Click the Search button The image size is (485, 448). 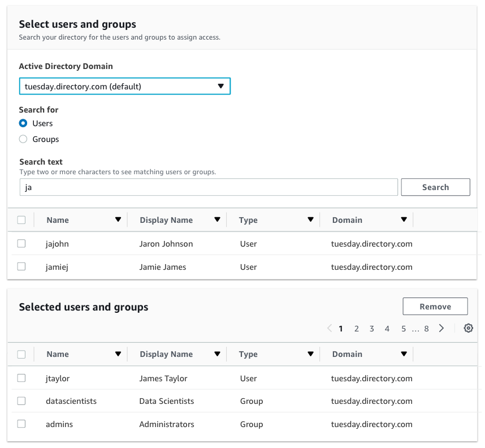435,187
